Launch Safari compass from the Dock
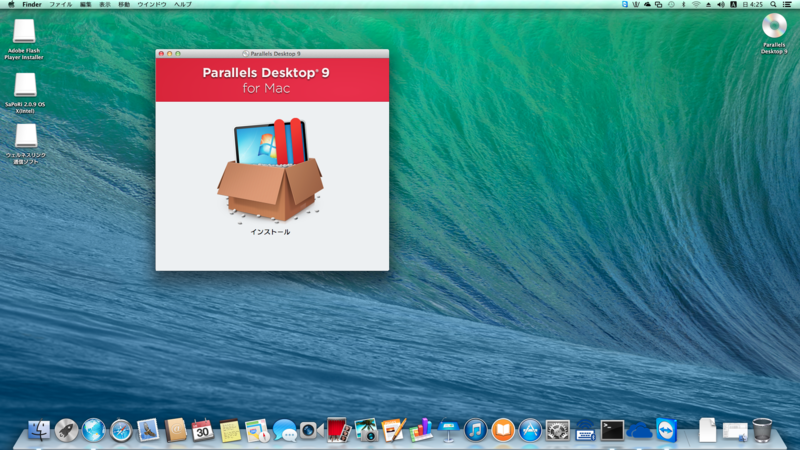Screen dimensions: 800x450 [x=121, y=431]
